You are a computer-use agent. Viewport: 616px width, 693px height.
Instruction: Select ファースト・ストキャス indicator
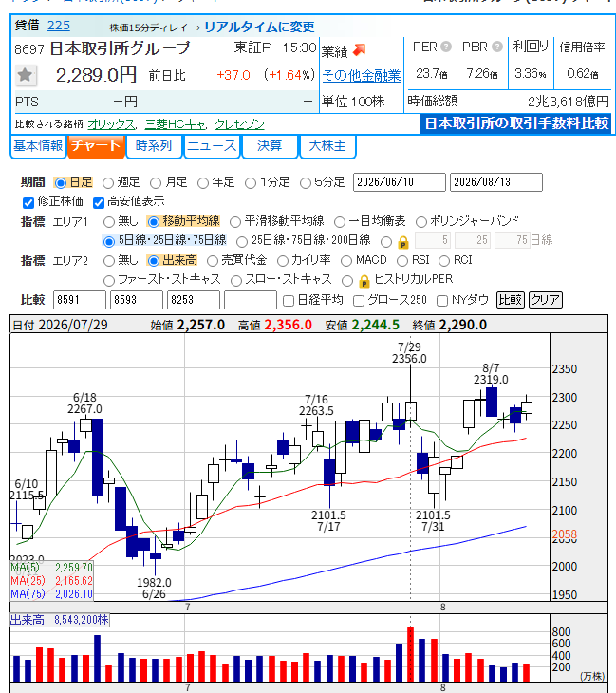point(109,281)
